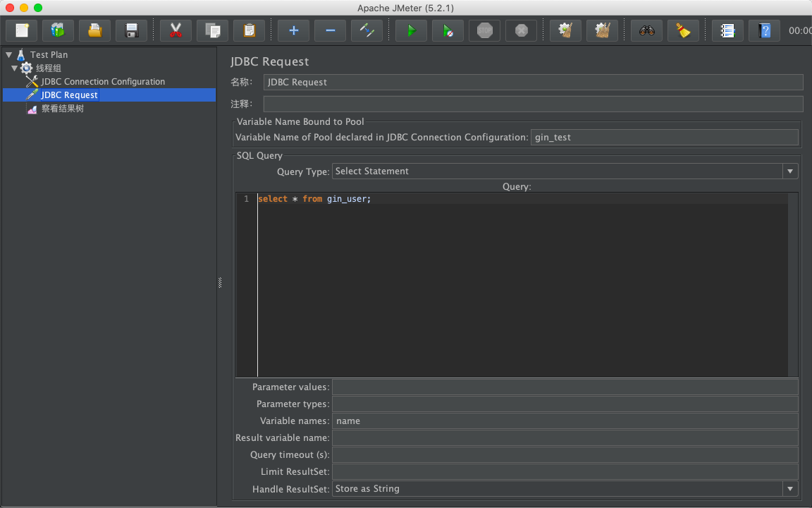Click the query editor vertical scrollbar
Image resolution: width=812 pixels, height=508 pixels.
pos(793,285)
